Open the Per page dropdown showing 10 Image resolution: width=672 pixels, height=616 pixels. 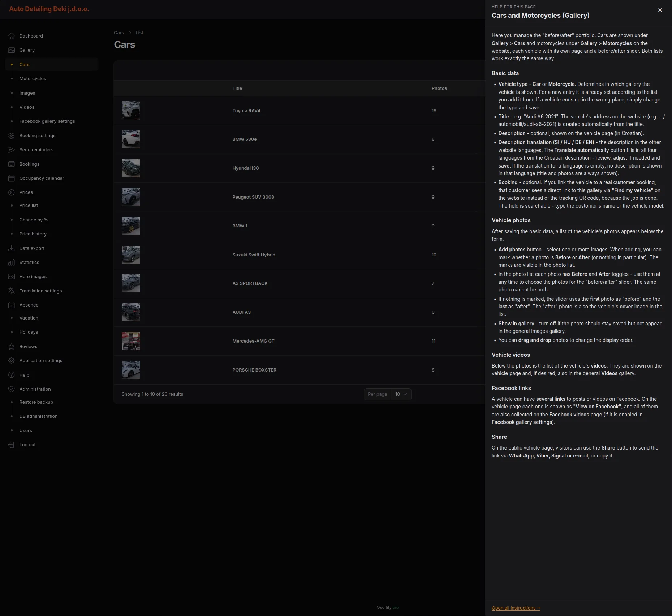click(401, 394)
